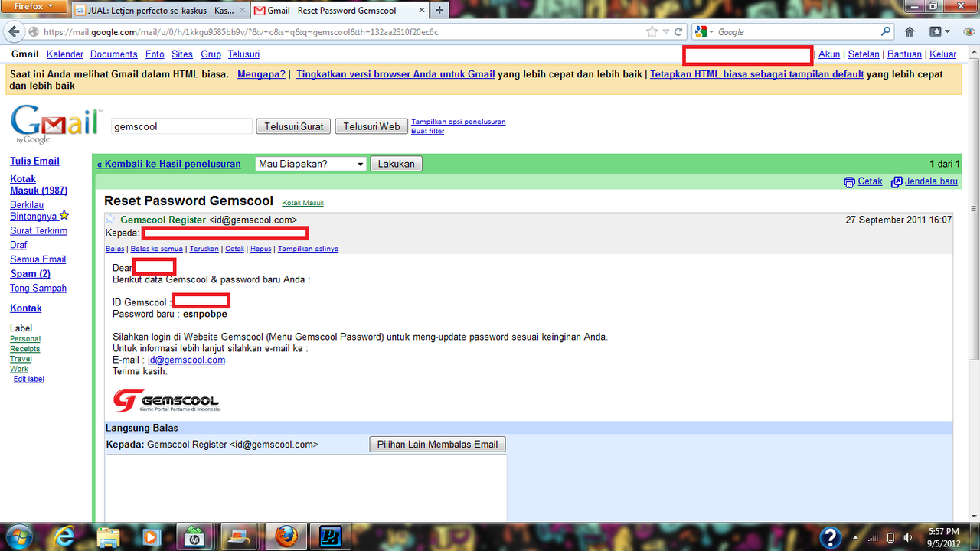Open a new tab with plus button
Image resolution: width=980 pixels, height=551 pixels.
point(439,11)
